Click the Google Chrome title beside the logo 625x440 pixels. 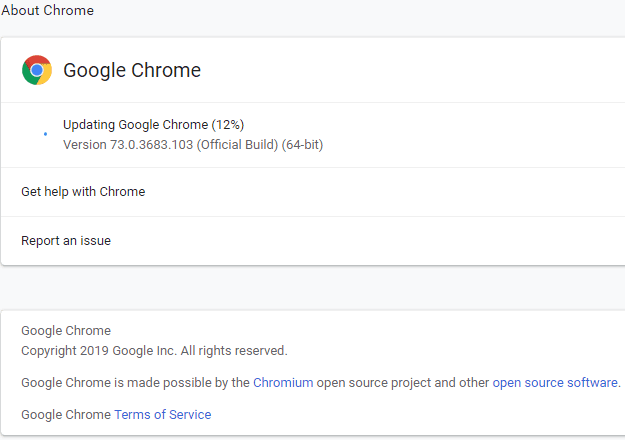pos(132,70)
